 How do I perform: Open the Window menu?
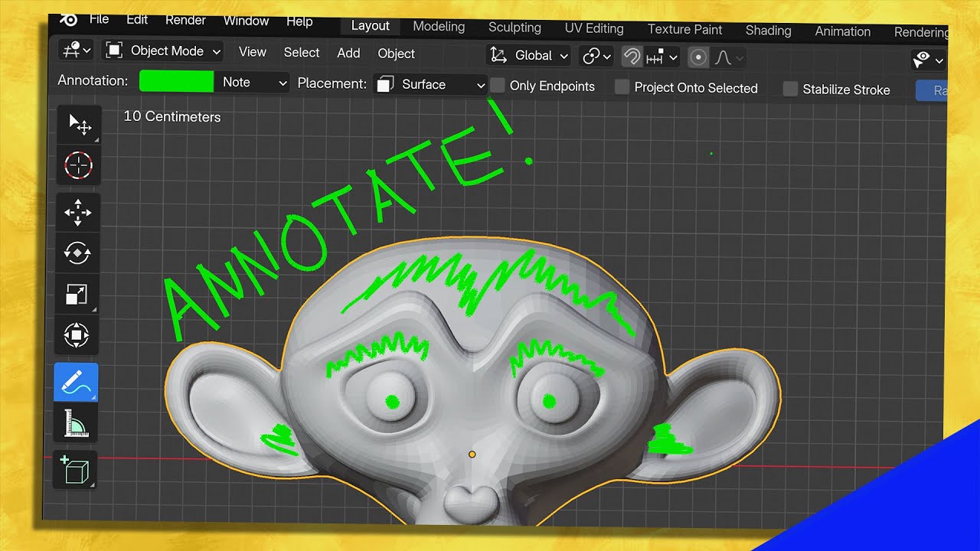click(246, 21)
